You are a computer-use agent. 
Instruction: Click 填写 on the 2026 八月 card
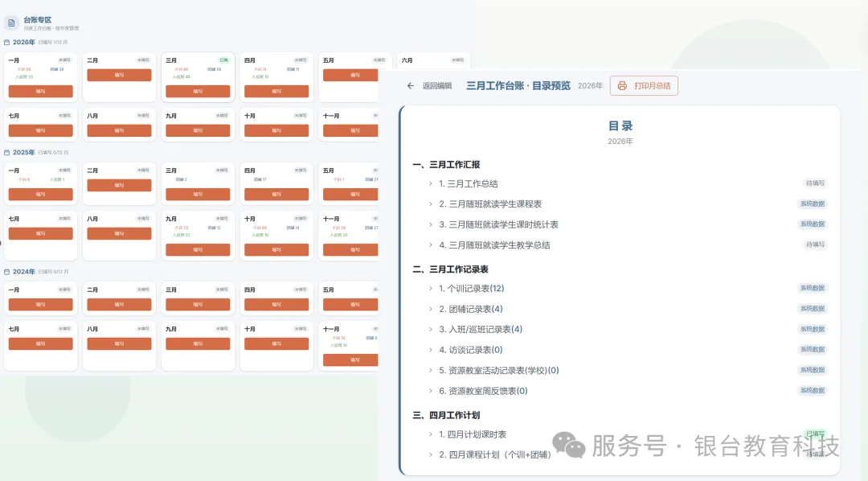tap(119, 131)
